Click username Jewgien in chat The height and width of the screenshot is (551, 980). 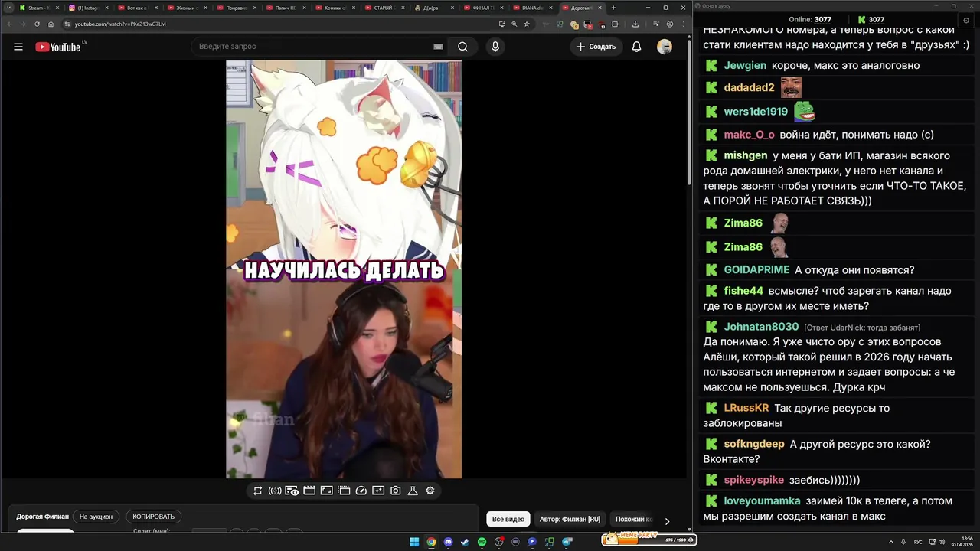click(745, 65)
